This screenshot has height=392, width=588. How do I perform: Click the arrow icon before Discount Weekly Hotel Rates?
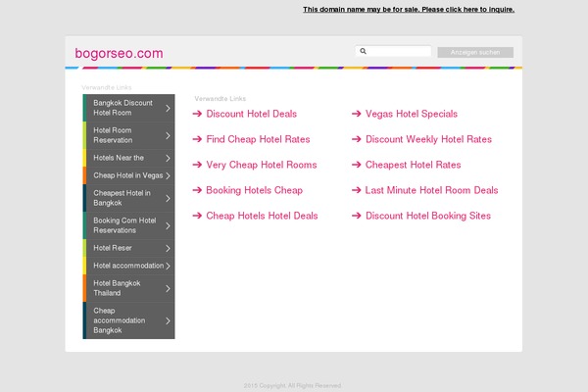click(x=357, y=139)
